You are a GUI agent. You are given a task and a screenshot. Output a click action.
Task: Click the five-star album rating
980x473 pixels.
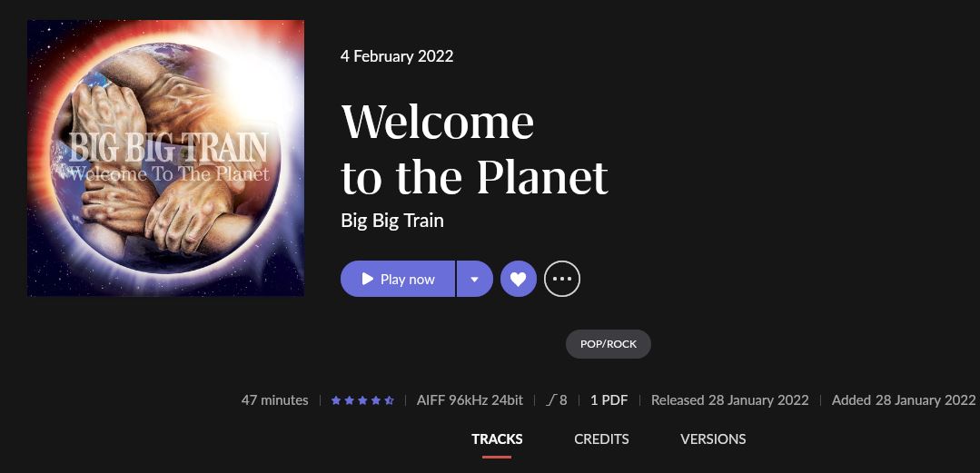coord(362,400)
